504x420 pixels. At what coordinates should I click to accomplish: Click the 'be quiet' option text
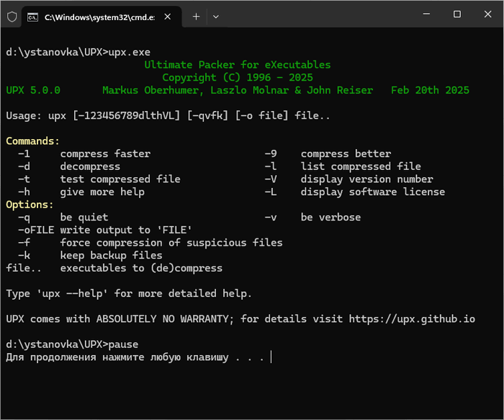pyautogui.click(x=84, y=218)
